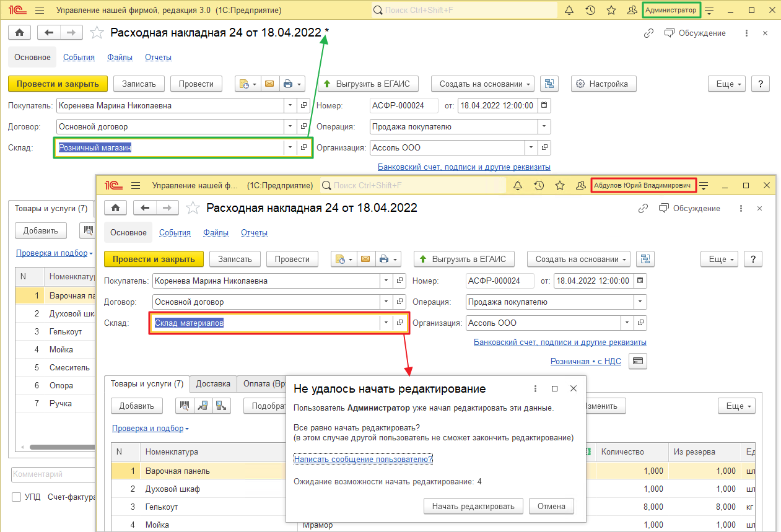Open calendar picker in Администратор window date field
Image resolution: width=781 pixels, height=532 pixels.
(544, 106)
